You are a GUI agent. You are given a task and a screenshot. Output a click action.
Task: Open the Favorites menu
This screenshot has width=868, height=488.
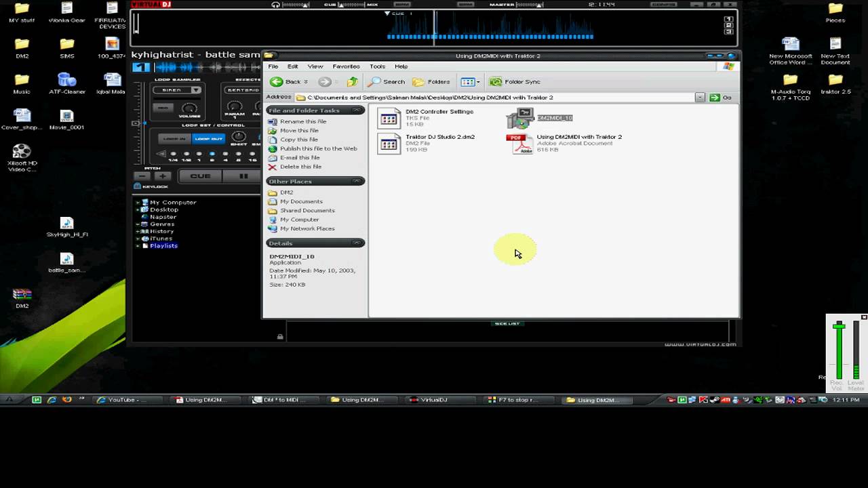point(346,66)
